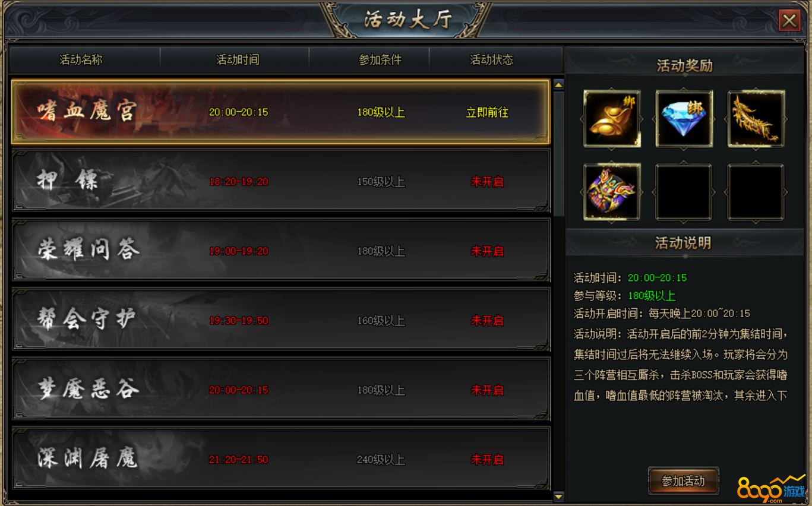Click the purple armor reward icon
This screenshot has width=812, height=506.
pos(612,192)
